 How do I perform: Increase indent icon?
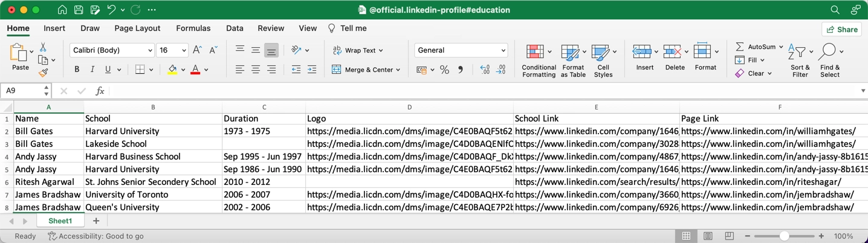tap(312, 70)
